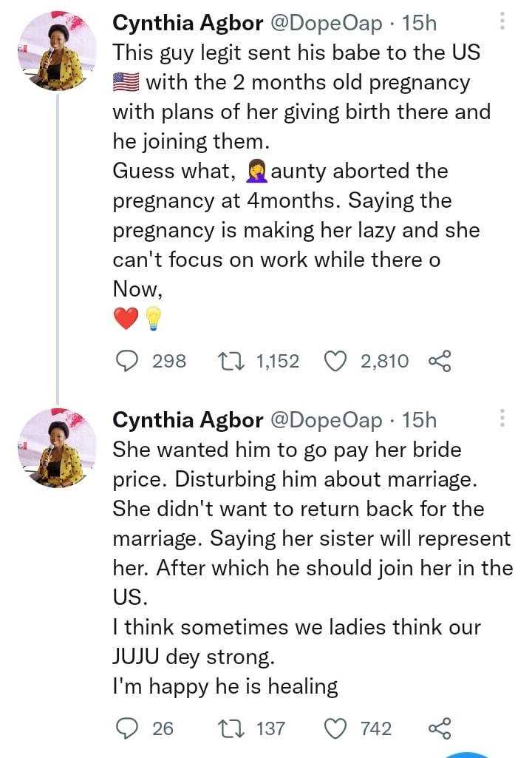
Task: Reply to the second tweet with 26 replies
Action: (129, 728)
